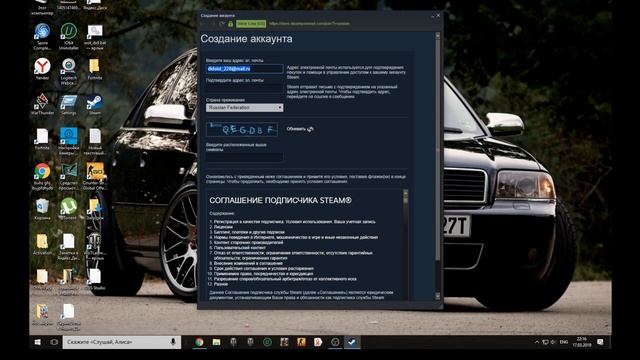Switch ENG input language in the tray
Viewport: 640px width, 360px height.
[x=564, y=342]
